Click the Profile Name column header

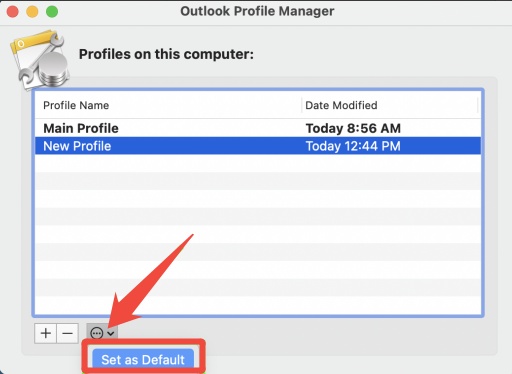tap(168, 105)
